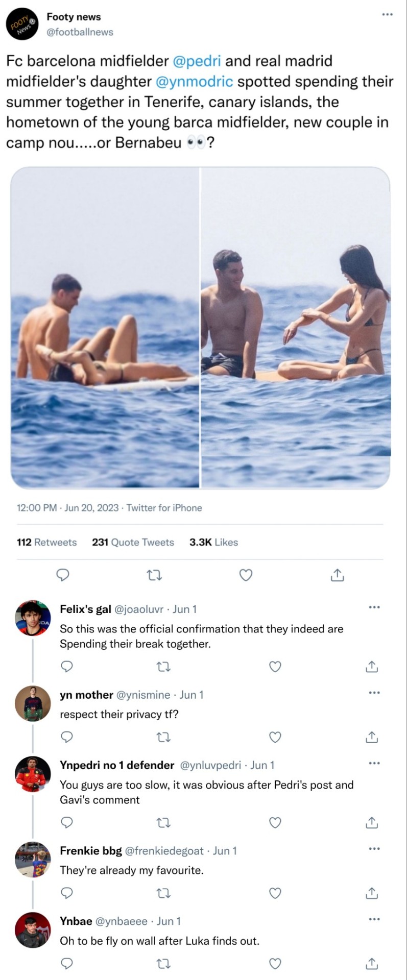Like Felix's gal reply
The height and width of the screenshot is (980, 407).
pos(275,667)
